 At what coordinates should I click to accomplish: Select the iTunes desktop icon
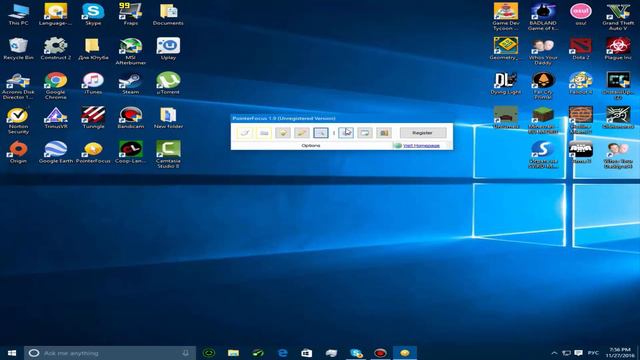[93, 84]
